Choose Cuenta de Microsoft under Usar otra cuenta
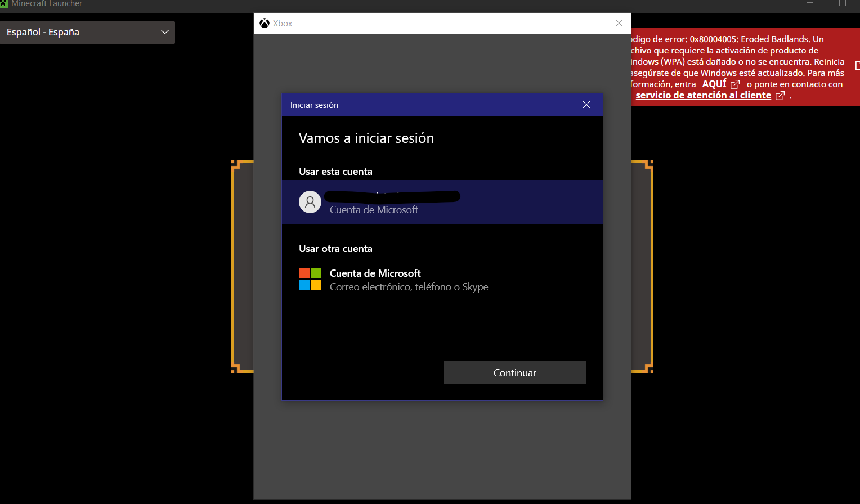This screenshot has width=860, height=504. pyautogui.click(x=442, y=280)
